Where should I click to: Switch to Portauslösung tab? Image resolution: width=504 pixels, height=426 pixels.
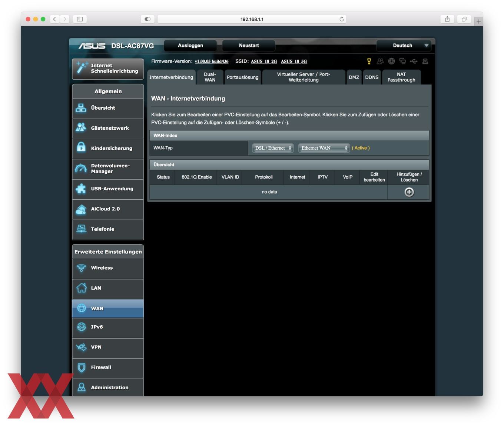point(243,77)
